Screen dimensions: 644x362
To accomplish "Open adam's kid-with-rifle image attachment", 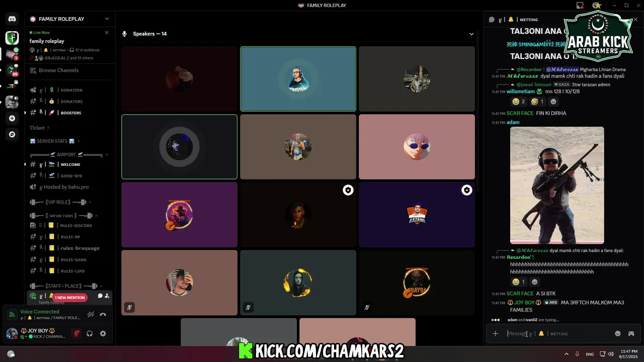I will (557, 185).
